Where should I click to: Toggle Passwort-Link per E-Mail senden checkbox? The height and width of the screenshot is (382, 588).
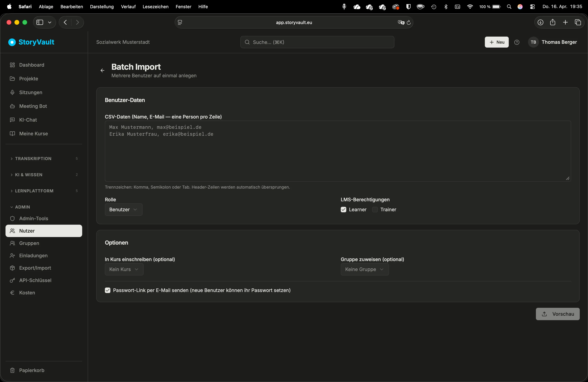click(107, 290)
